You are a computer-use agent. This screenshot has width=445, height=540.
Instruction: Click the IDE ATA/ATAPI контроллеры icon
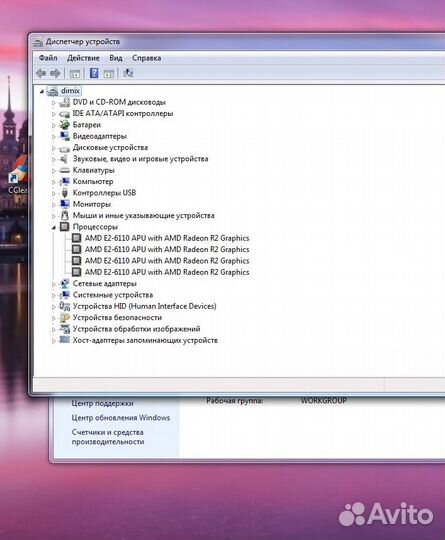[64, 114]
